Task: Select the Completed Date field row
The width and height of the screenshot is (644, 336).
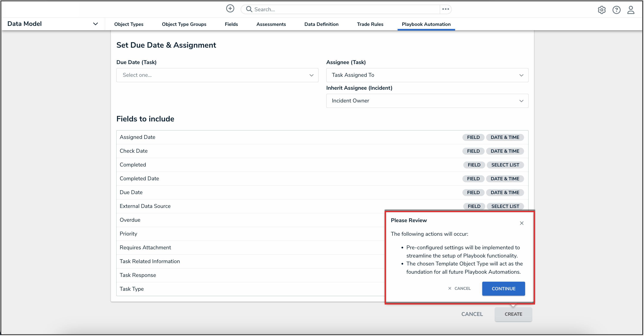Action: click(x=250, y=179)
